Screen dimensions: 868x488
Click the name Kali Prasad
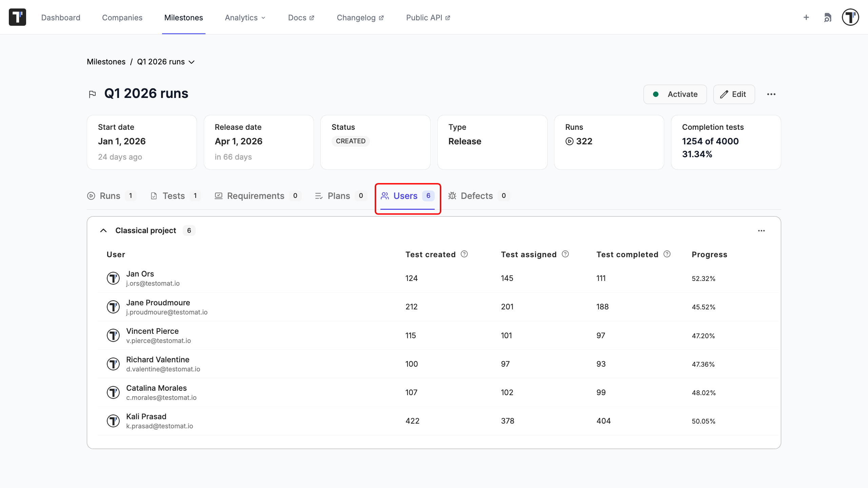coord(146,416)
